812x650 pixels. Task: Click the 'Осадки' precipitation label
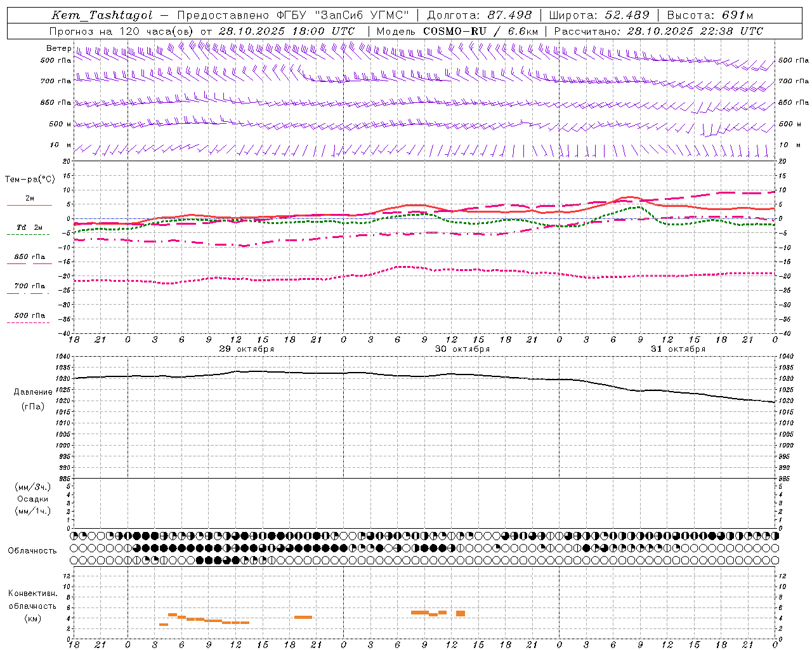tap(33, 499)
